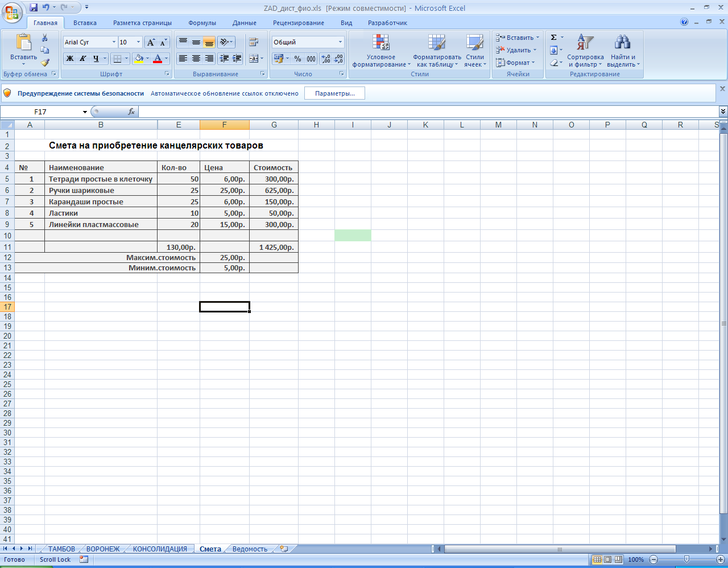This screenshot has width=728, height=568.
Task: Click the Удалить cells button
Action: [x=516, y=50]
